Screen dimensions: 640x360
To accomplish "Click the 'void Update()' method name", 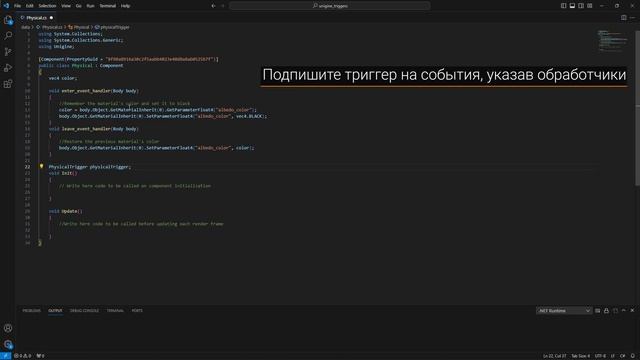I will pyautogui.click(x=66, y=211).
